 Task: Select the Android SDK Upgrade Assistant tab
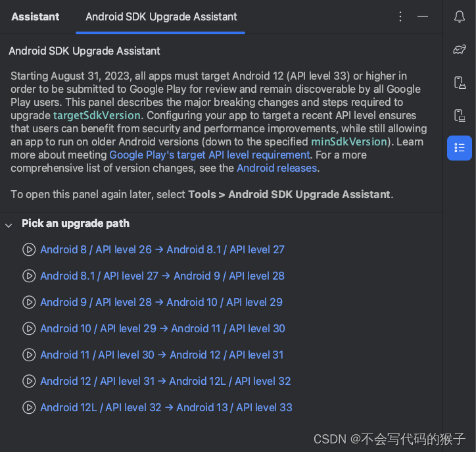click(x=161, y=16)
